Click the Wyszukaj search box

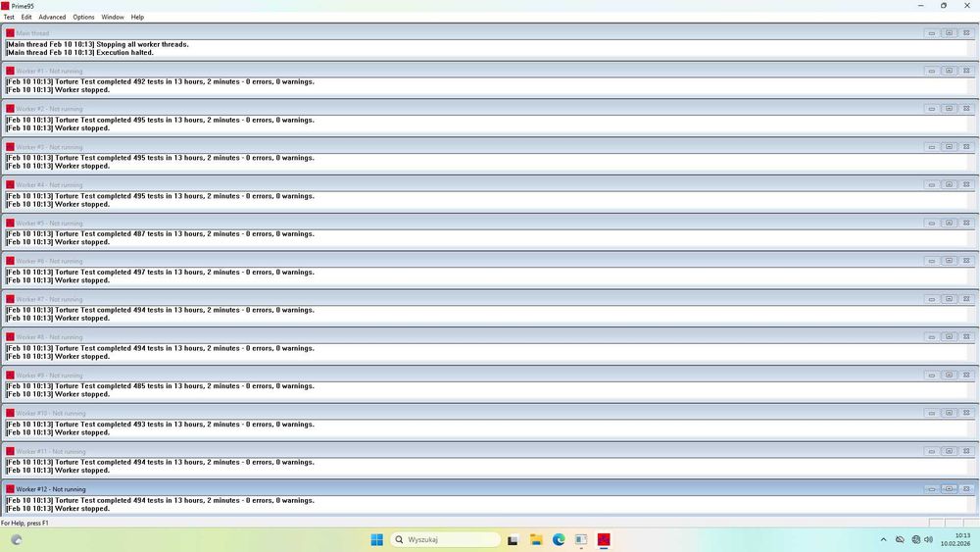[x=446, y=539]
